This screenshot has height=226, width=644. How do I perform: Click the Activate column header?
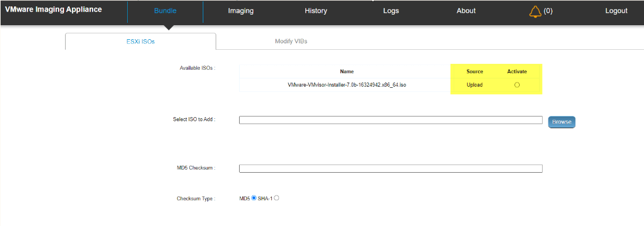point(517,71)
